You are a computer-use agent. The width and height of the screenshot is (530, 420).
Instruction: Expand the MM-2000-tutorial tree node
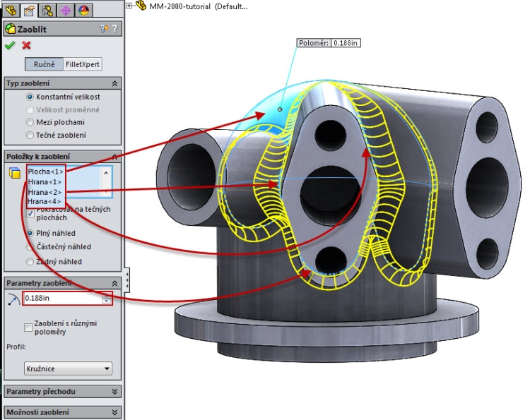tap(129, 6)
